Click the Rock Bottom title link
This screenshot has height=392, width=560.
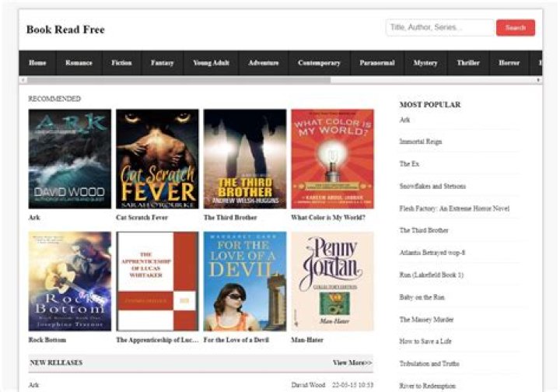(47, 340)
